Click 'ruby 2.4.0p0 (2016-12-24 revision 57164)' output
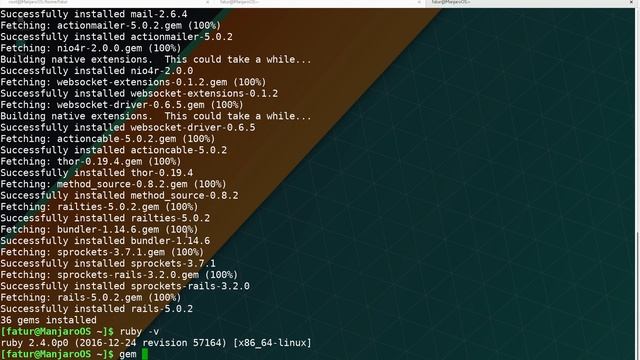The width and height of the screenshot is (640, 360). point(113,343)
